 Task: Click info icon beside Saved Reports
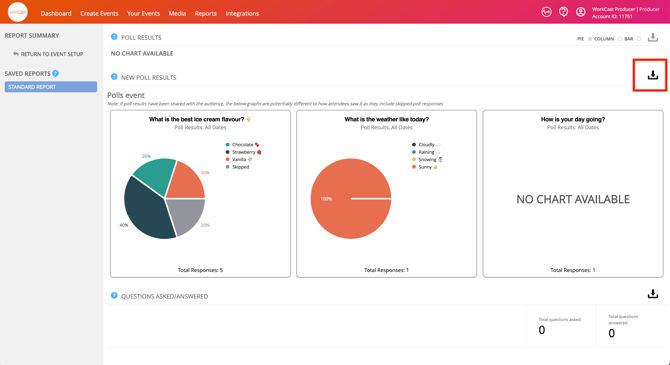click(56, 73)
